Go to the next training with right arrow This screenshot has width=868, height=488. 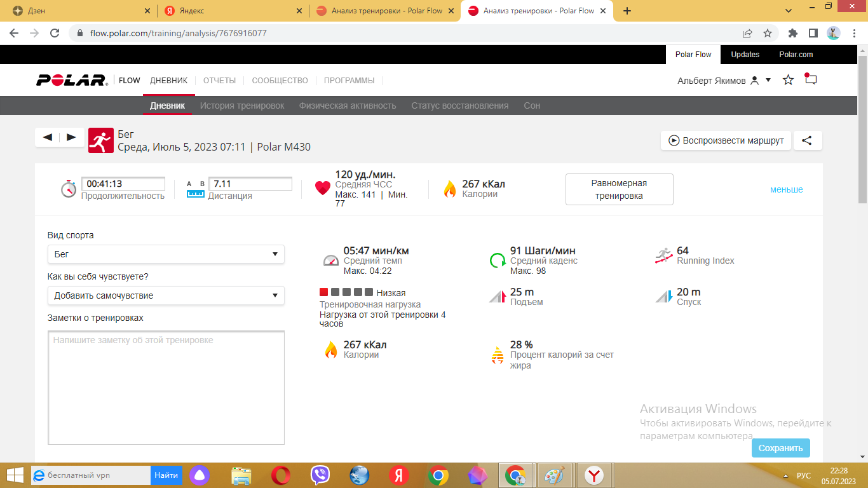click(x=71, y=137)
